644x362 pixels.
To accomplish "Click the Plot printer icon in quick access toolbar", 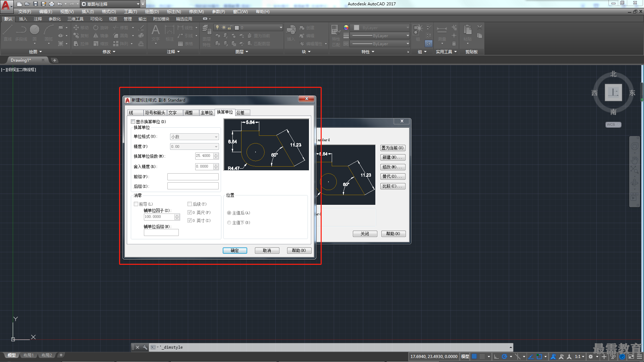I will tap(51, 4).
